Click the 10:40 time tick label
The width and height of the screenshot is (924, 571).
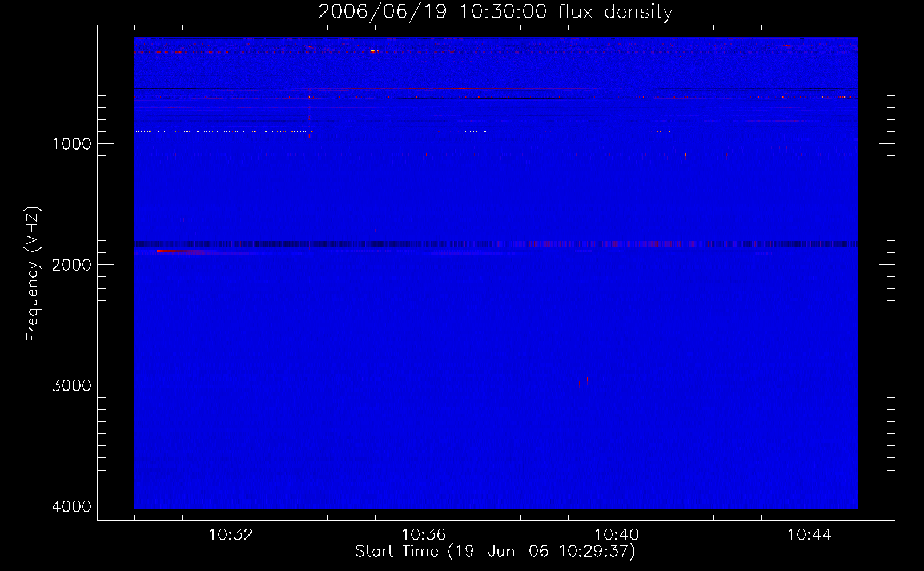(617, 535)
